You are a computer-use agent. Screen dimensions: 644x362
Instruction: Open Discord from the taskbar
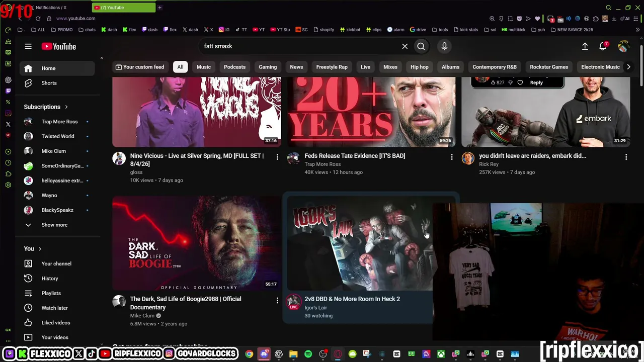click(x=264, y=354)
